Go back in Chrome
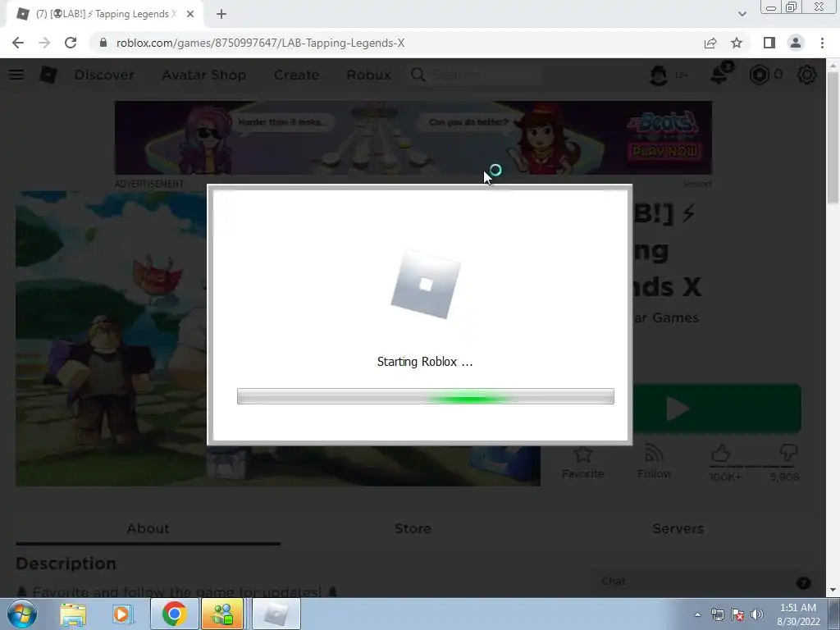840x630 pixels. click(18, 43)
